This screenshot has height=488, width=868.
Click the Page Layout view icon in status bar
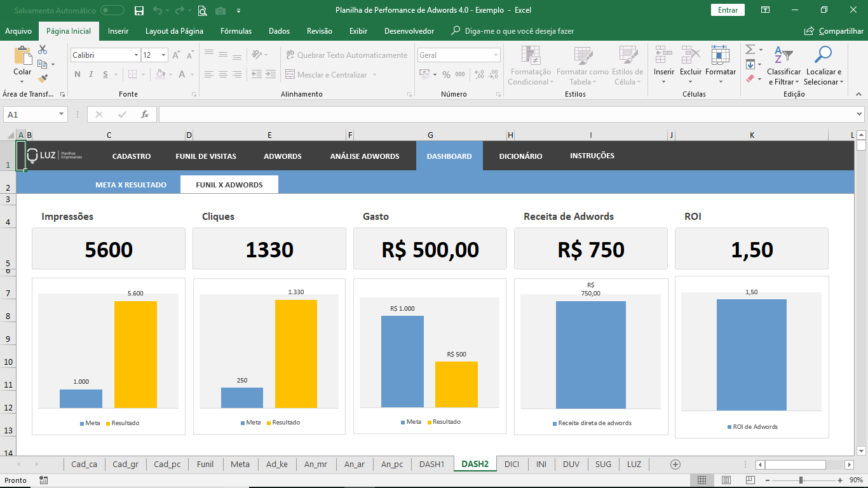pyautogui.click(x=725, y=480)
